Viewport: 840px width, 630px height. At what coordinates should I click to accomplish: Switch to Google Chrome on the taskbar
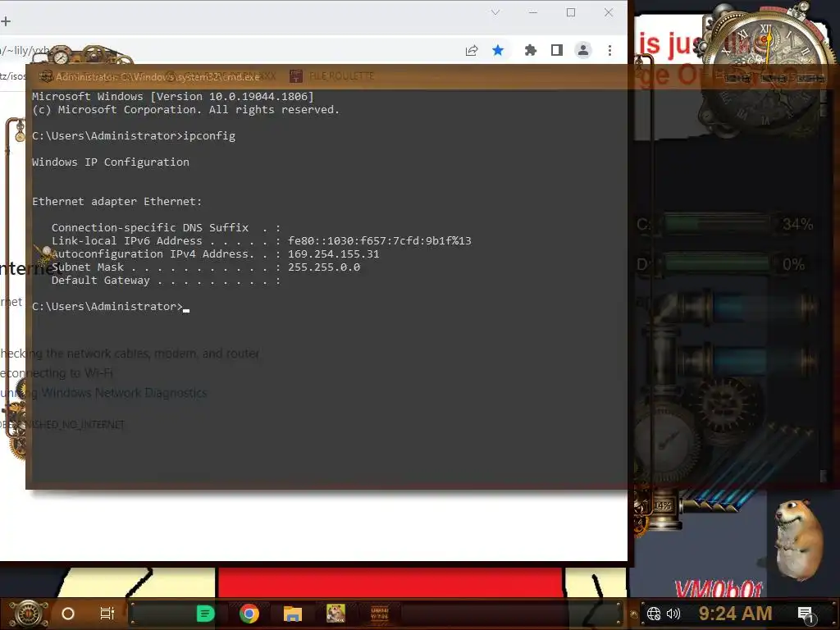click(249, 614)
